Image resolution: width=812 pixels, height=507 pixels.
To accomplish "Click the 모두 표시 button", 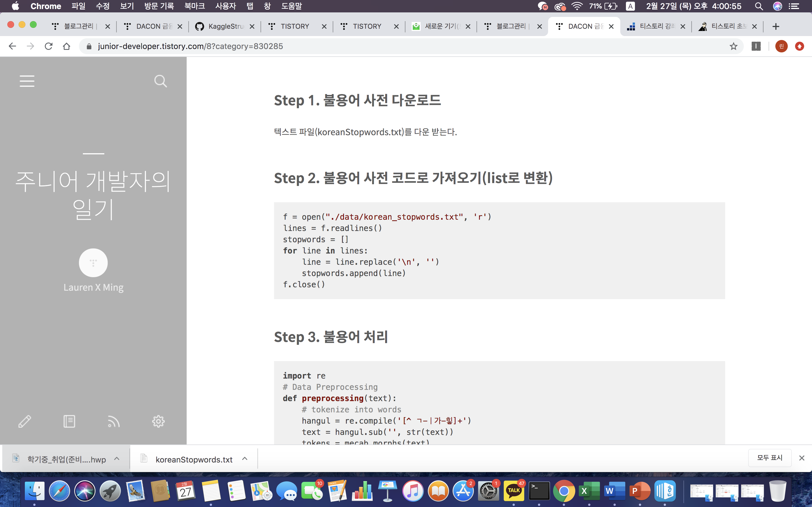I will pos(769,458).
